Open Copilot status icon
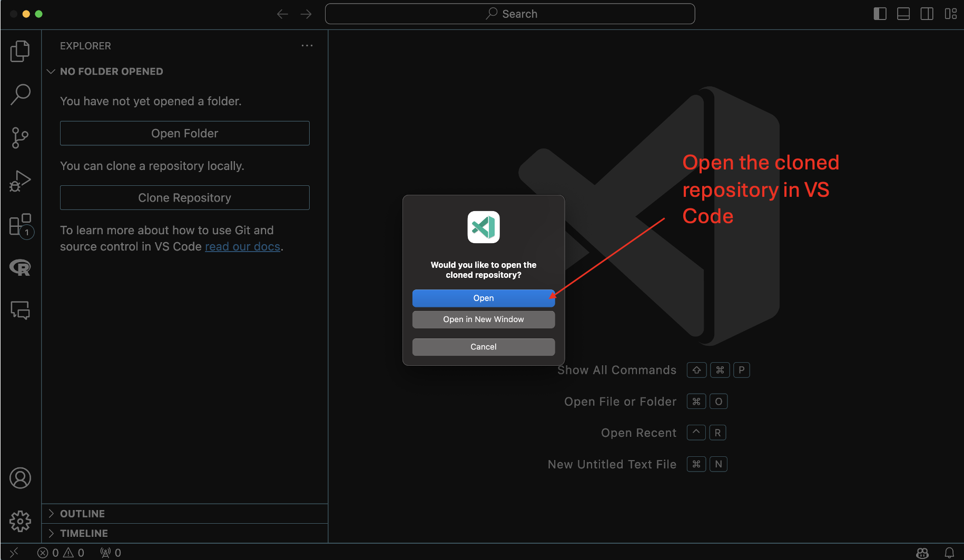The image size is (964, 560). click(x=922, y=553)
